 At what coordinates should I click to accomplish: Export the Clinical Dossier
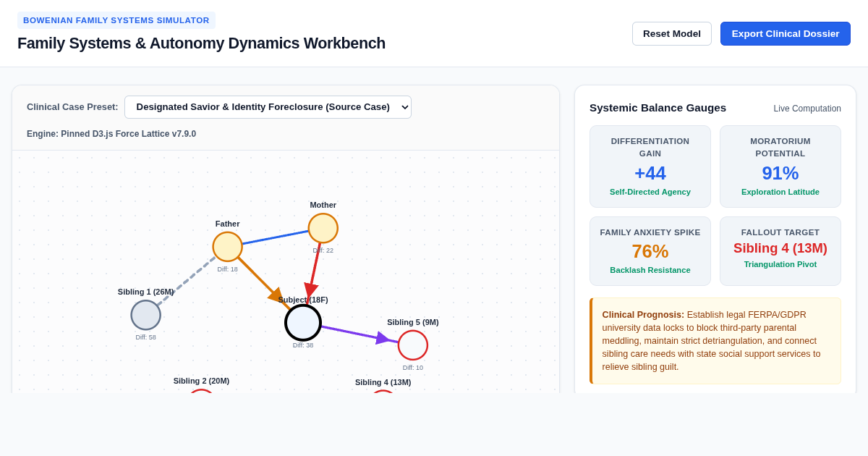pos(786,33)
